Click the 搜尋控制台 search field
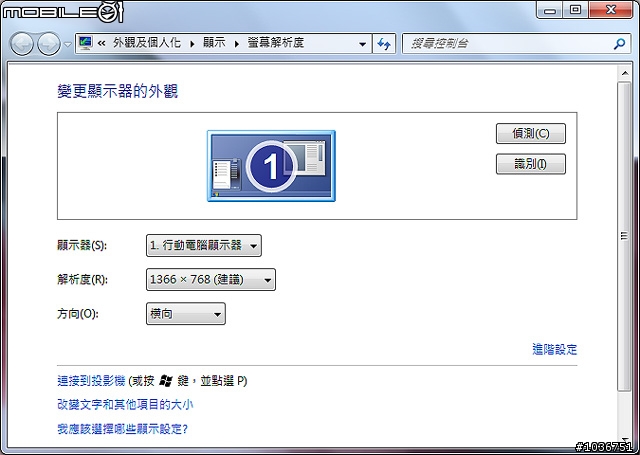The width and height of the screenshot is (640, 455). point(516,44)
